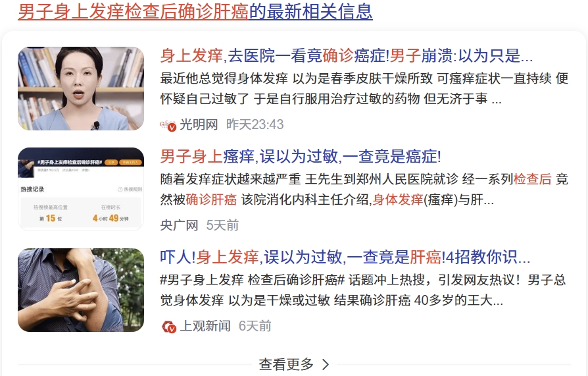588x376 pixels.
Task: Click the 昨天23:43 timestamp
Action: pyautogui.click(x=255, y=124)
